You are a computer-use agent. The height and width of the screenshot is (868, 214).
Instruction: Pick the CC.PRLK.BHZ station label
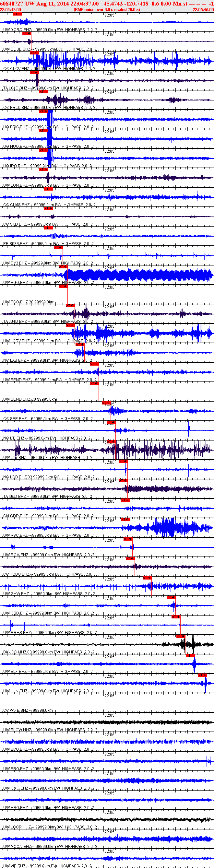coord(49,108)
